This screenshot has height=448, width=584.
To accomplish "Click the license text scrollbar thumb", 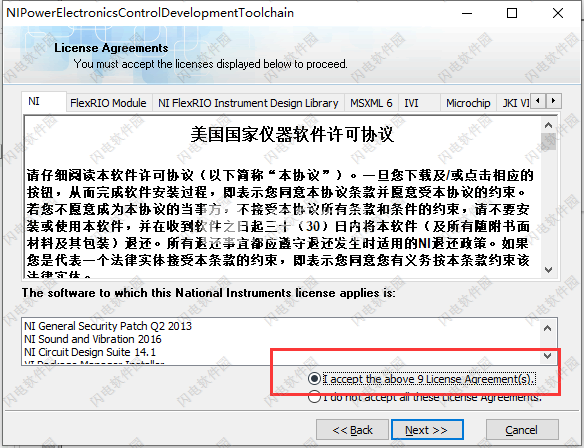I will click(x=548, y=141).
